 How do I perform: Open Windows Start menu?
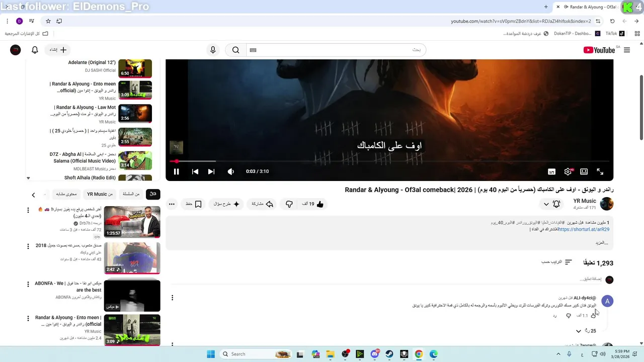pos(211,354)
